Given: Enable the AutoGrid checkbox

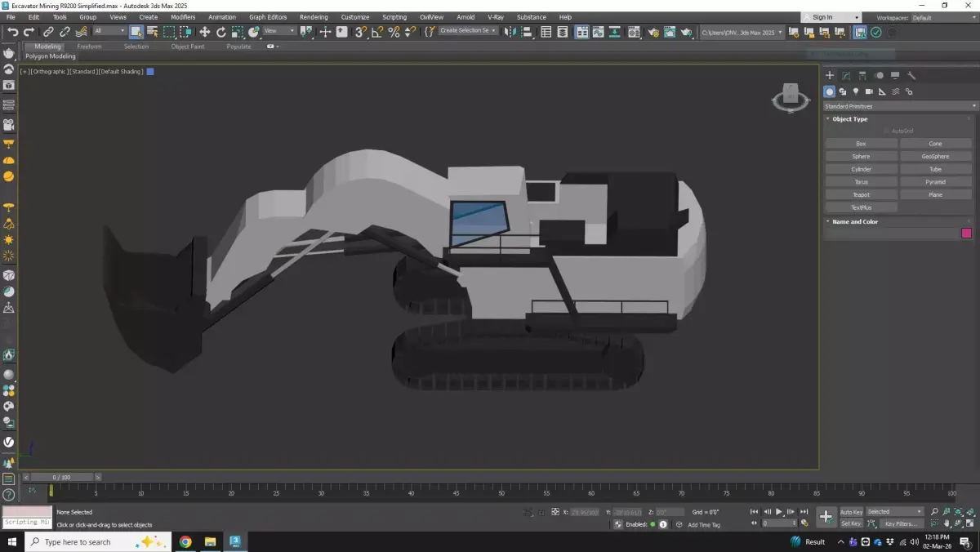Looking at the screenshot, I should tap(887, 131).
